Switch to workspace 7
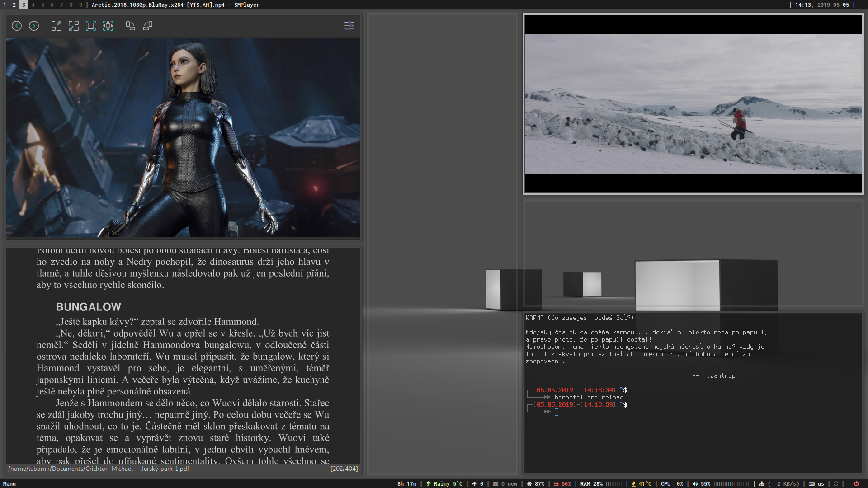The width and height of the screenshot is (868, 488). (x=61, y=5)
